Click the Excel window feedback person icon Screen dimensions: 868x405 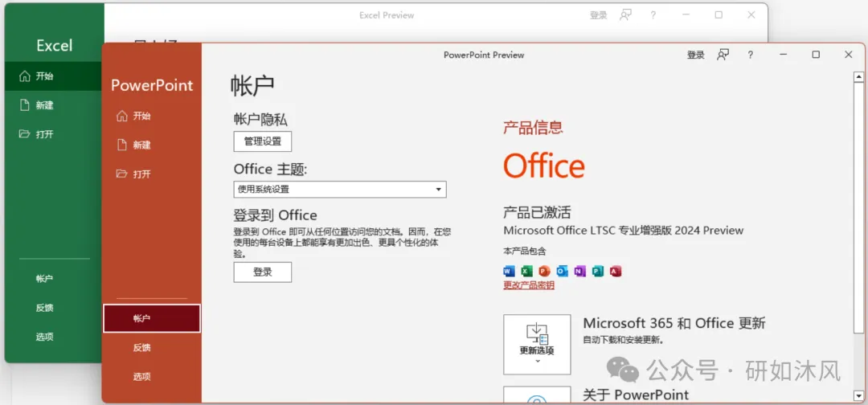625,15
